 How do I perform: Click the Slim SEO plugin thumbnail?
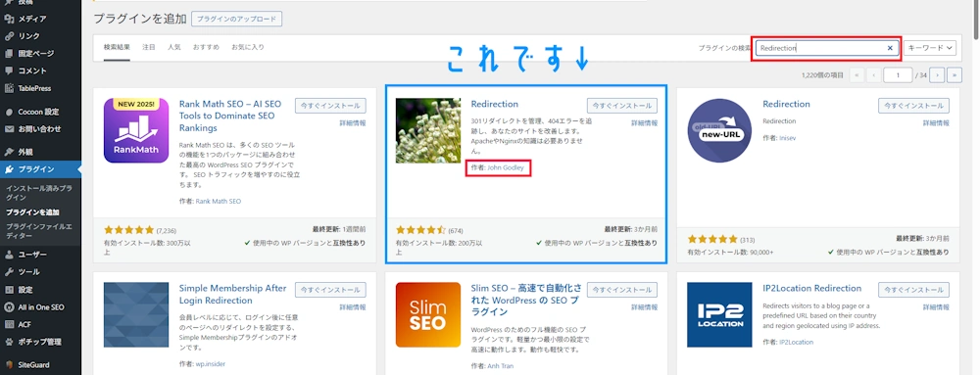428,315
